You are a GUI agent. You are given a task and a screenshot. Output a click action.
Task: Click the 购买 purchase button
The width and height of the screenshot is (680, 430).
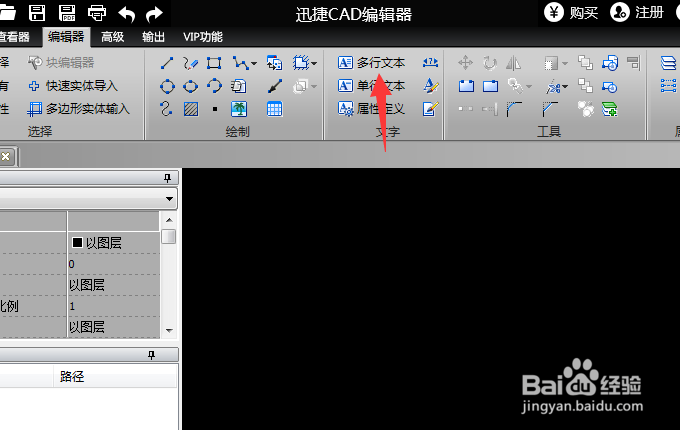point(571,13)
